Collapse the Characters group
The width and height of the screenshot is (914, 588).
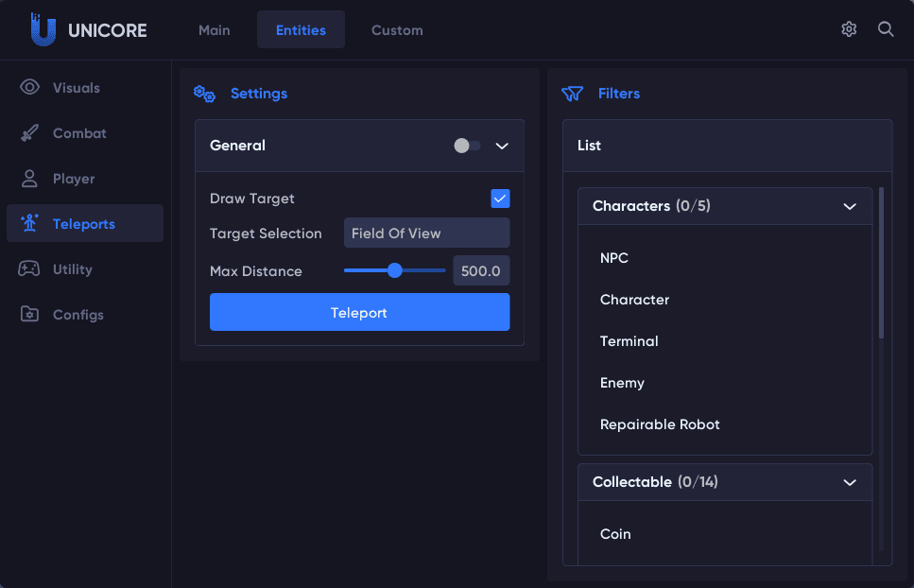tap(850, 206)
